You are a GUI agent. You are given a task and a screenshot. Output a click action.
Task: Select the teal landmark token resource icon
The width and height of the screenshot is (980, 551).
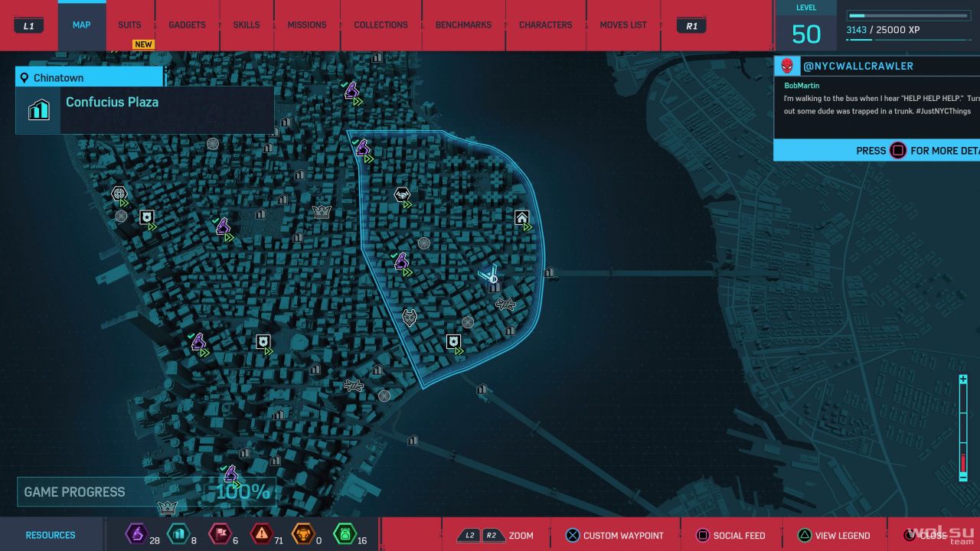click(178, 534)
